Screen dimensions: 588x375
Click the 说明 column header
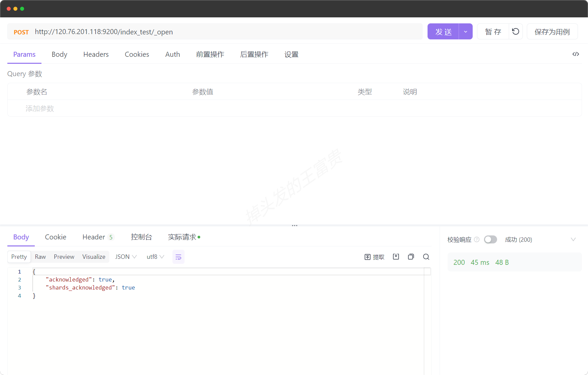410,92
